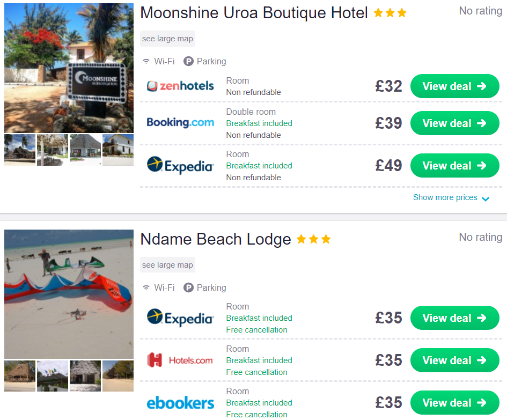Open the main Moonshine sign photo
The image size is (507, 420).
coord(69,68)
